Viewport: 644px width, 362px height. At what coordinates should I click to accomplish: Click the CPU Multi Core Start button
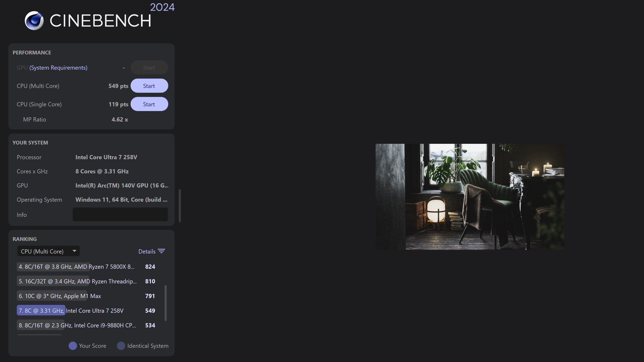coord(149,86)
